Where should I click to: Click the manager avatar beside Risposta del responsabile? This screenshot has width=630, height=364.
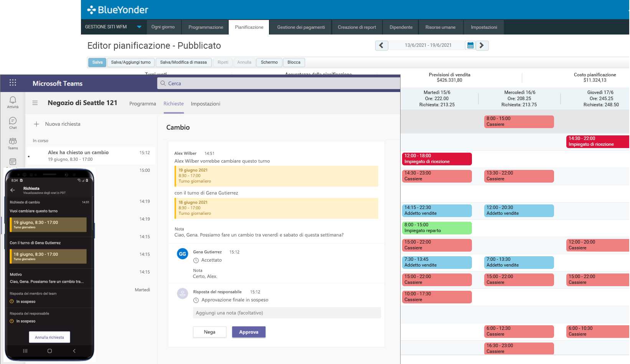(182, 294)
